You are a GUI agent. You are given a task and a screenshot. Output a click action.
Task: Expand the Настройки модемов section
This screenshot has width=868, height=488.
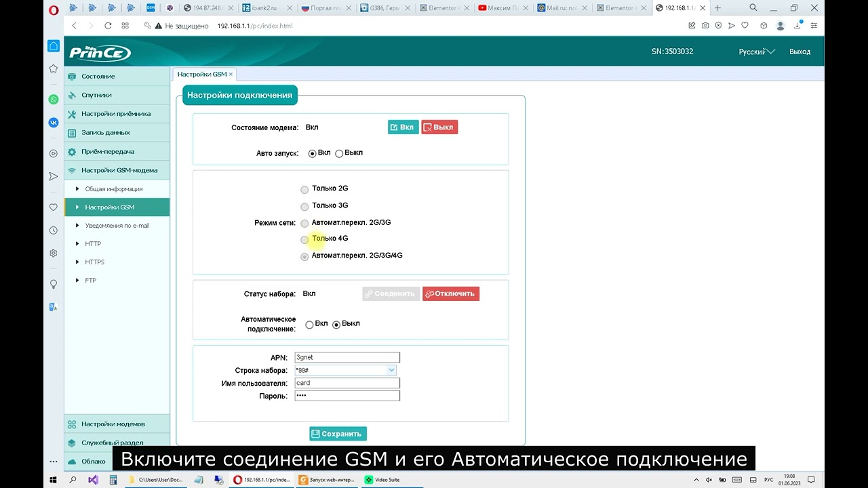(117, 424)
